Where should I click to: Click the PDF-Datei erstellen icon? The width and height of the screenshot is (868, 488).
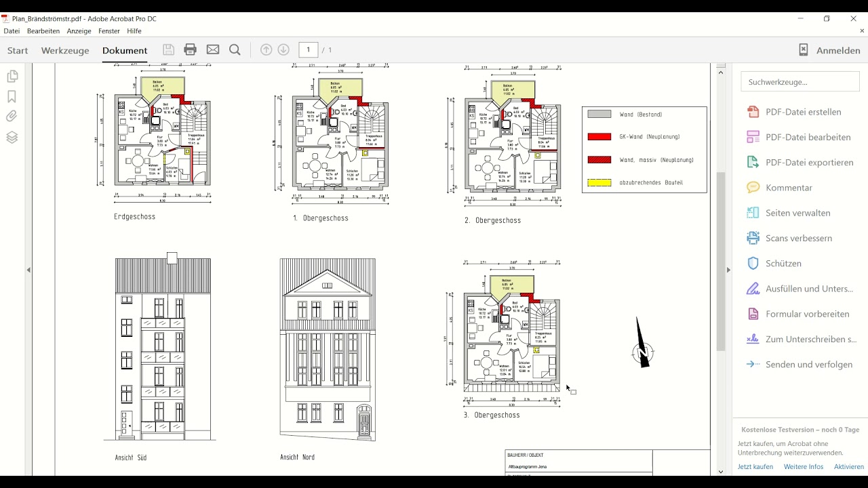753,112
